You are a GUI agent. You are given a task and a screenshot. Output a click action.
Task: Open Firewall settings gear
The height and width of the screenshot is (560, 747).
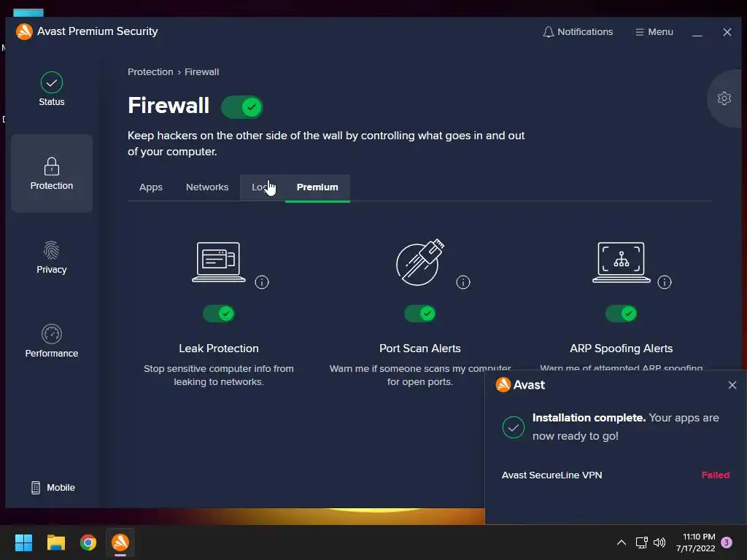point(724,98)
